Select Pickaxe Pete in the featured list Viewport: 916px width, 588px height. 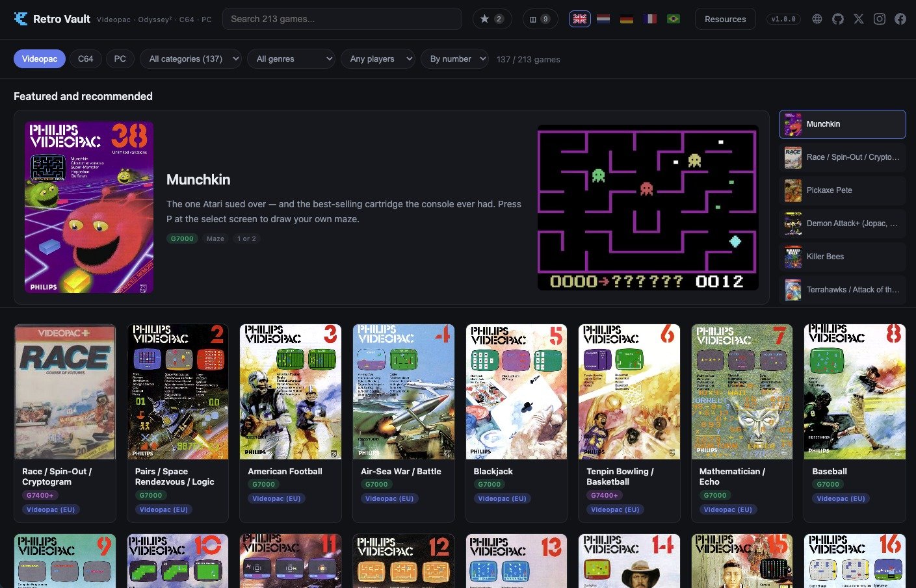[842, 190]
